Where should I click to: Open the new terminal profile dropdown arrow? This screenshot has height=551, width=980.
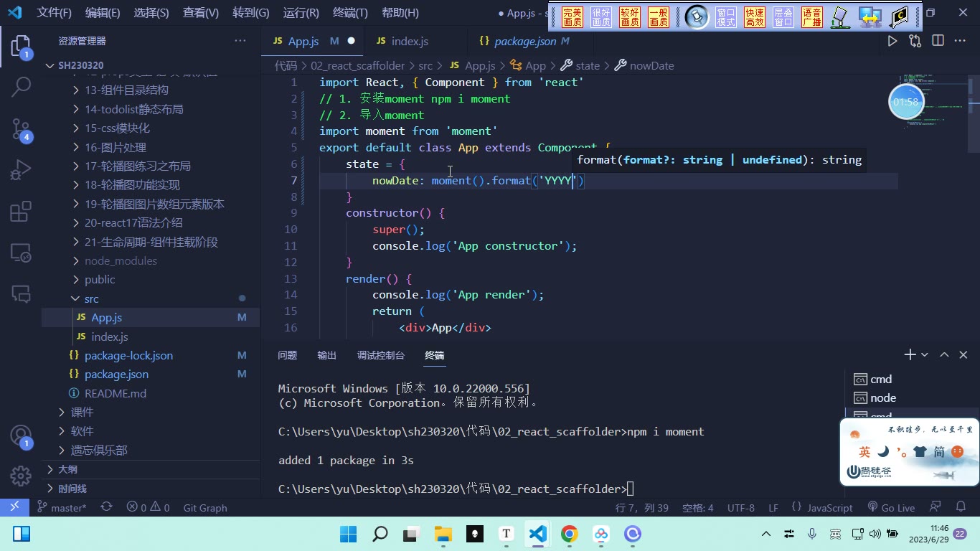[924, 354]
